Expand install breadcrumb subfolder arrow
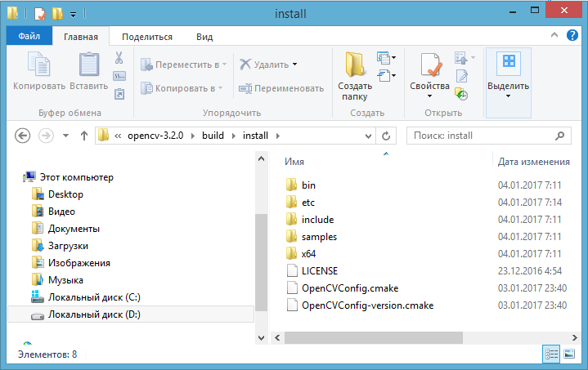 point(278,136)
